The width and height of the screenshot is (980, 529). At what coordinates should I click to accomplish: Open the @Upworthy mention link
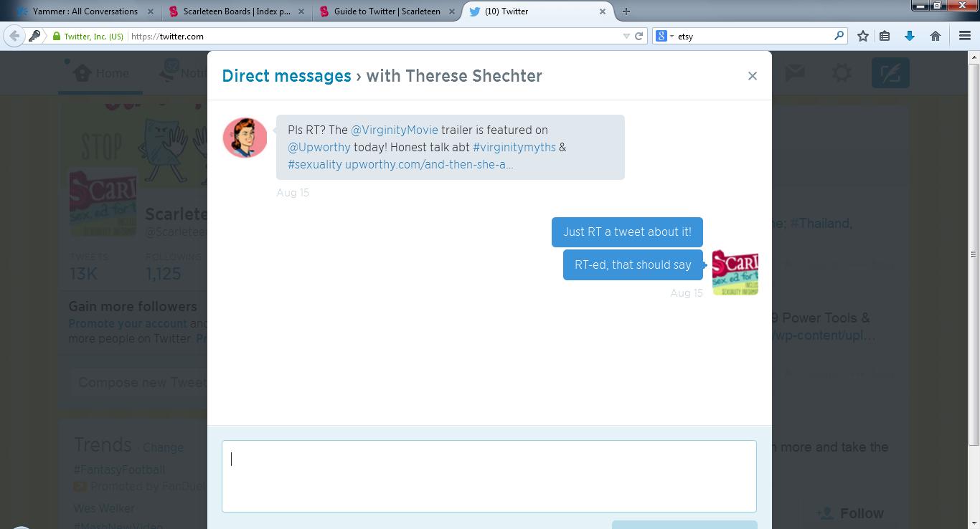pyautogui.click(x=319, y=147)
